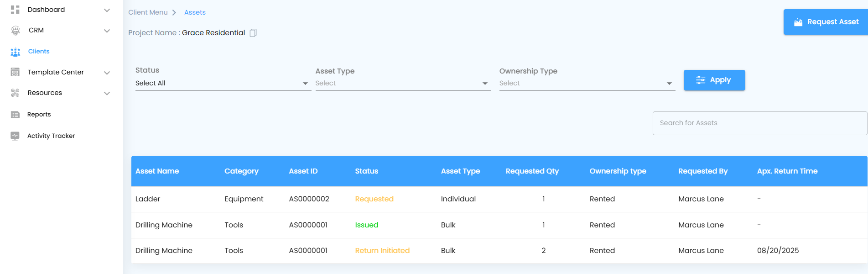Click the Apply filter button
The height and width of the screenshot is (274, 868).
pos(714,80)
